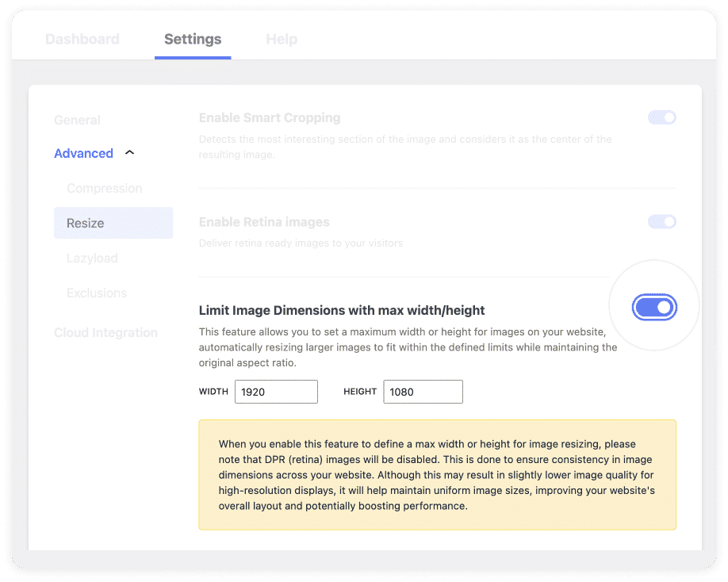This screenshot has width=728, height=582.
Task: Open Cloud Integration section
Action: click(105, 332)
